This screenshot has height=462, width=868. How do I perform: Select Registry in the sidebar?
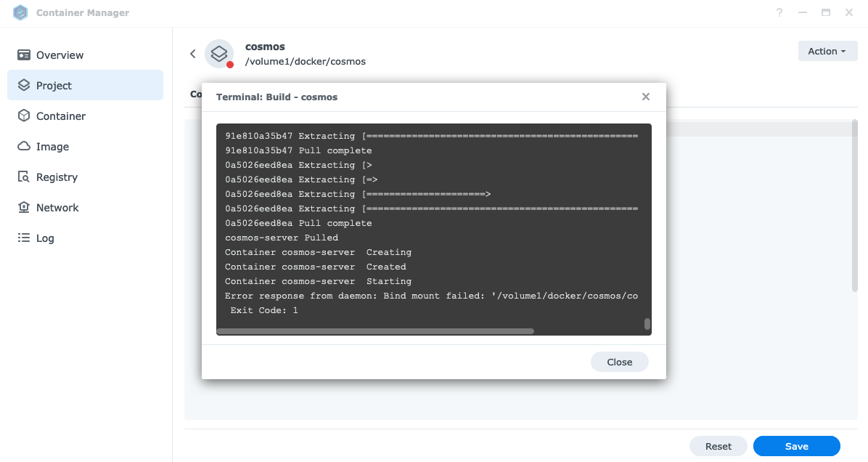(x=57, y=177)
